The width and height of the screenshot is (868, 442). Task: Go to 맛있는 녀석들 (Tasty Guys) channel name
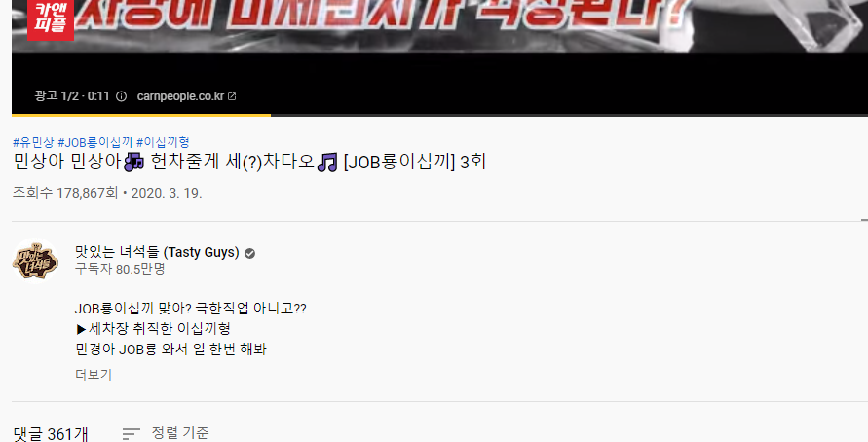tap(157, 252)
